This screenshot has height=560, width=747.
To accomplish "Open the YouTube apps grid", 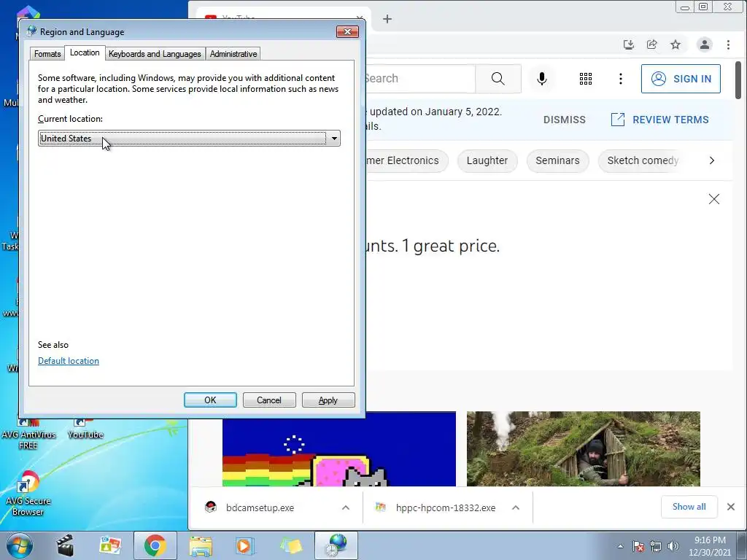I will [x=586, y=79].
